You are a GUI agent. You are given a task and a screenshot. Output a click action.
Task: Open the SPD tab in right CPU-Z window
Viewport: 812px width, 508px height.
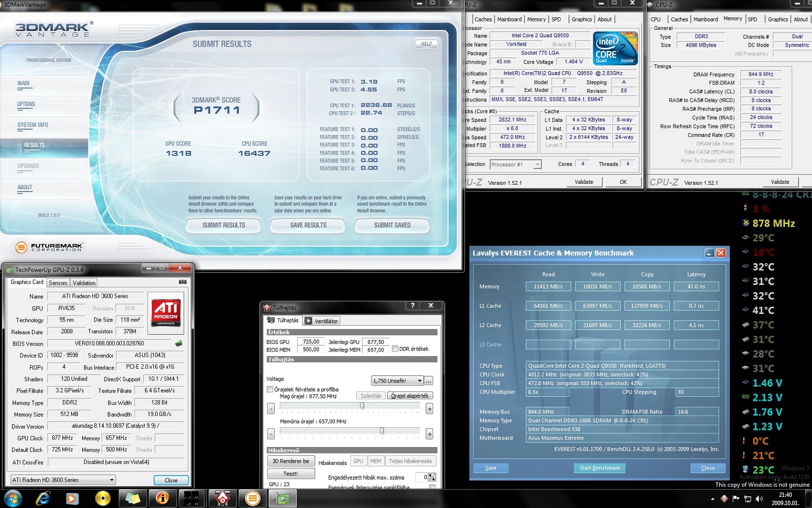coord(753,19)
